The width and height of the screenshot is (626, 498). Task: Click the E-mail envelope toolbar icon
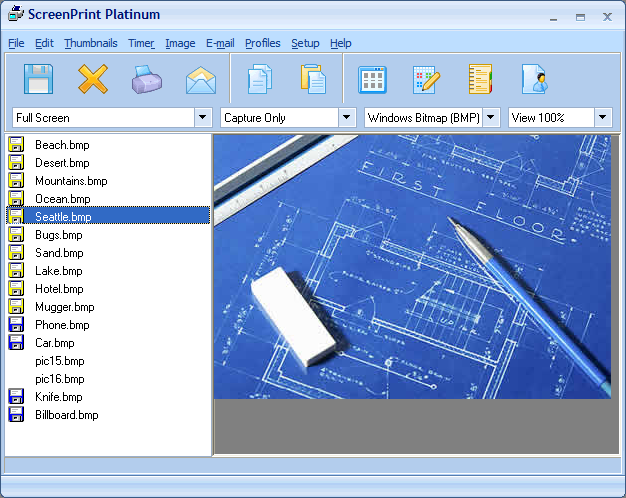(x=201, y=80)
